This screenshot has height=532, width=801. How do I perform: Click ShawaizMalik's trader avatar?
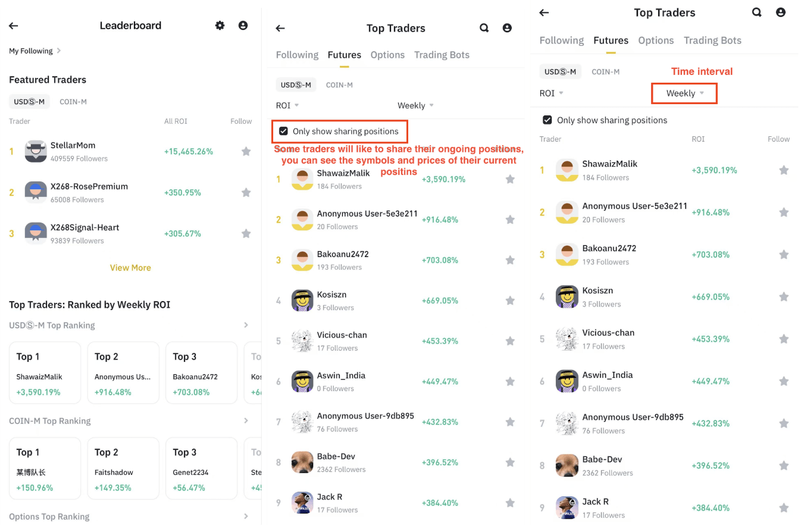(x=302, y=179)
